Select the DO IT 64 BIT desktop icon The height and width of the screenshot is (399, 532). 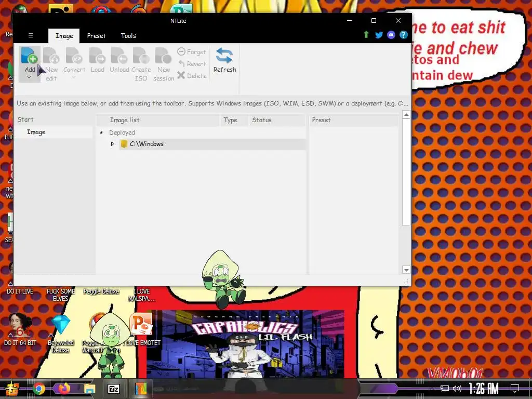tap(20, 330)
